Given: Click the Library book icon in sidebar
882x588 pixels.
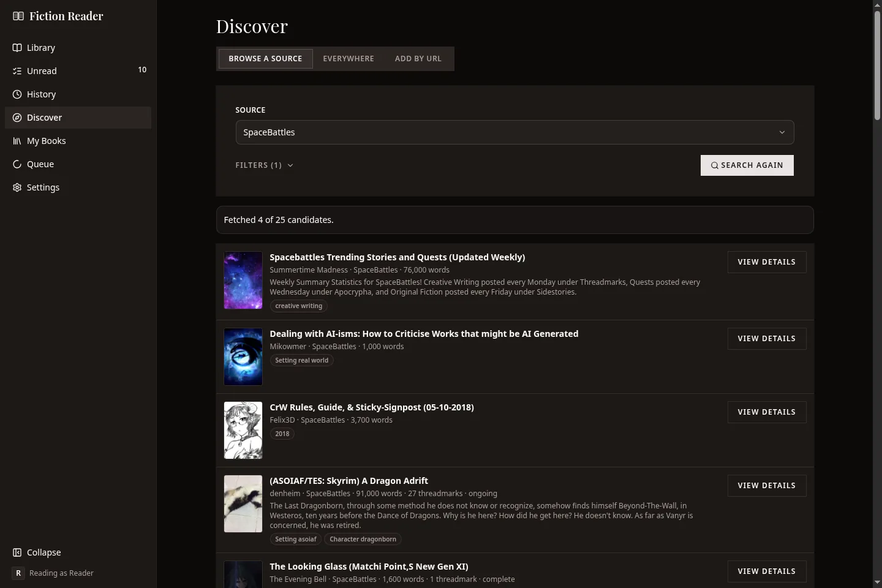Looking at the screenshot, I should pos(17,48).
